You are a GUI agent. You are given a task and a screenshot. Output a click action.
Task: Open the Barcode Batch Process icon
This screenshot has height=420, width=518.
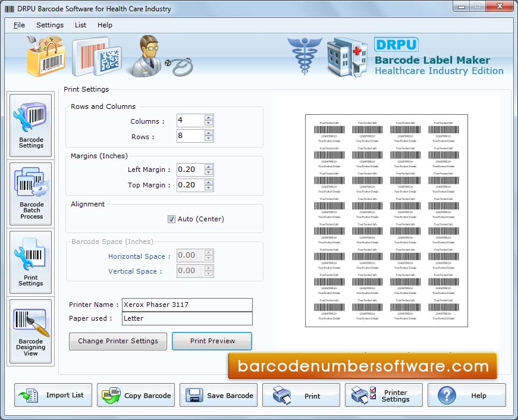coord(31,194)
